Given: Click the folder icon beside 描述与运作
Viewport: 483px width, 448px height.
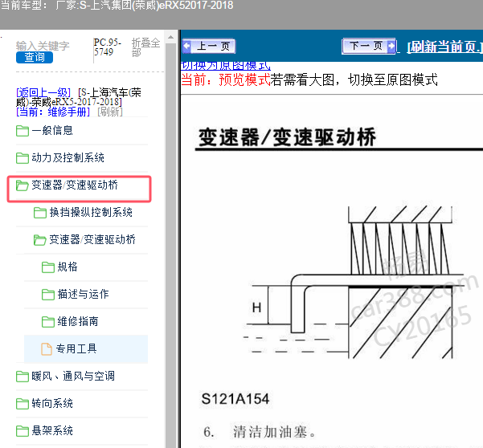Looking at the screenshot, I should pyautogui.click(x=48, y=295).
